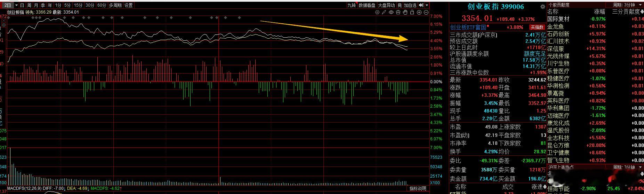Select 华利集团 row in contribution list
This screenshot has width=644, height=194.
pos(595,108)
